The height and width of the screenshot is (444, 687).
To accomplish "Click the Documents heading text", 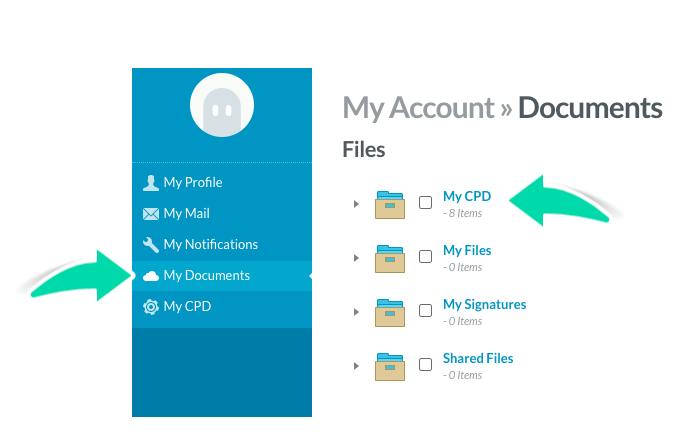I will (x=590, y=108).
